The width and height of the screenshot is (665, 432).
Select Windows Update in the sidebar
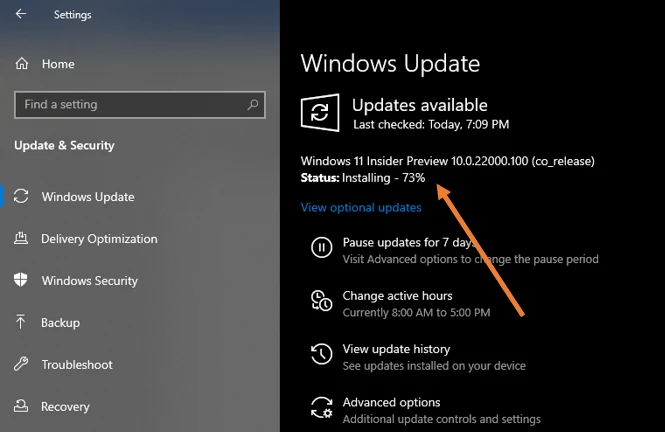[x=88, y=197]
